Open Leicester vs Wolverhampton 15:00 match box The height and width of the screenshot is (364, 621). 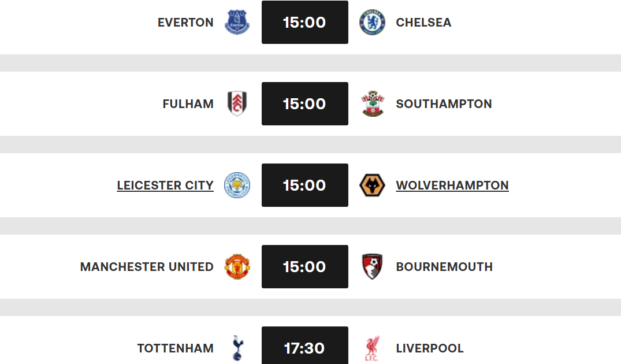tap(305, 185)
